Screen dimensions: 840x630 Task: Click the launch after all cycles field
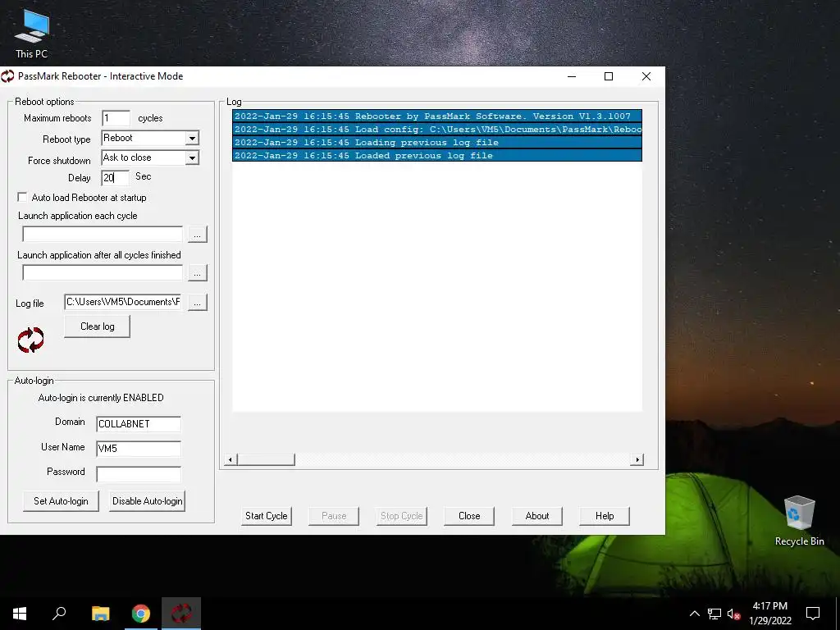(103, 272)
